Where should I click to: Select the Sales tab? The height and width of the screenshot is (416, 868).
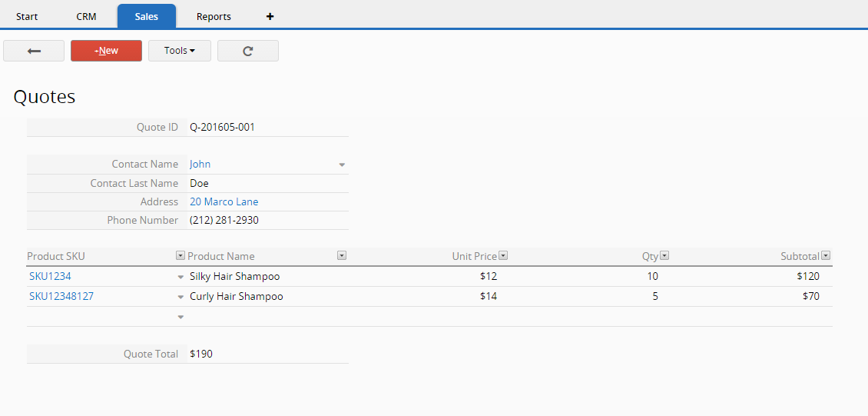point(147,17)
